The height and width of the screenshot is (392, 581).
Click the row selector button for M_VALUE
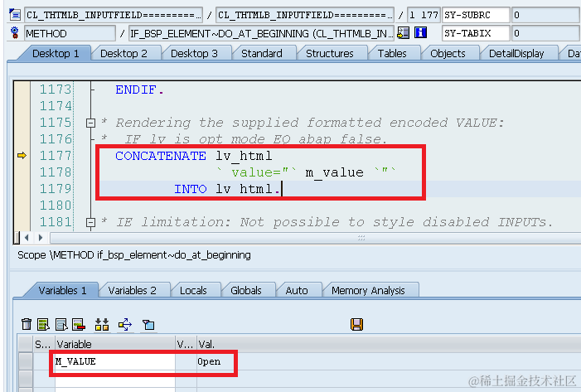(26, 361)
